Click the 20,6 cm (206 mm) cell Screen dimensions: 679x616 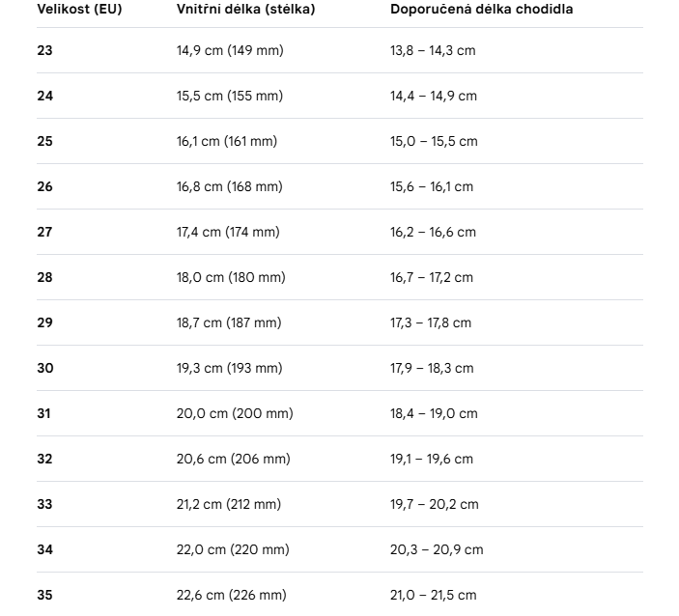233,459
